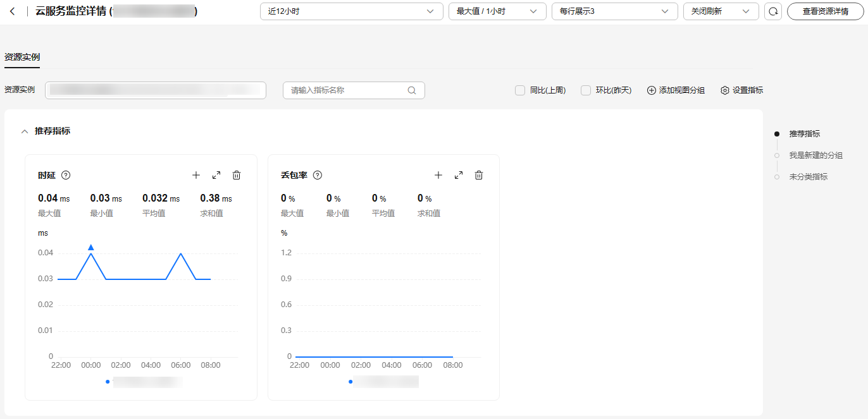Click the refresh icon button
The image size is (868, 419).
pyautogui.click(x=772, y=11)
